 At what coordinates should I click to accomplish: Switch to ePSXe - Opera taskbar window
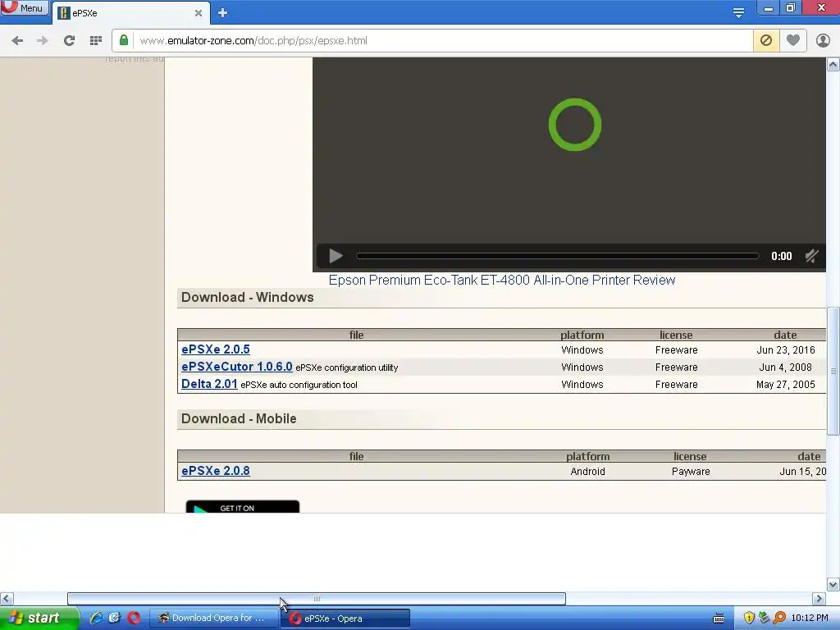pyautogui.click(x=345, y=619)
